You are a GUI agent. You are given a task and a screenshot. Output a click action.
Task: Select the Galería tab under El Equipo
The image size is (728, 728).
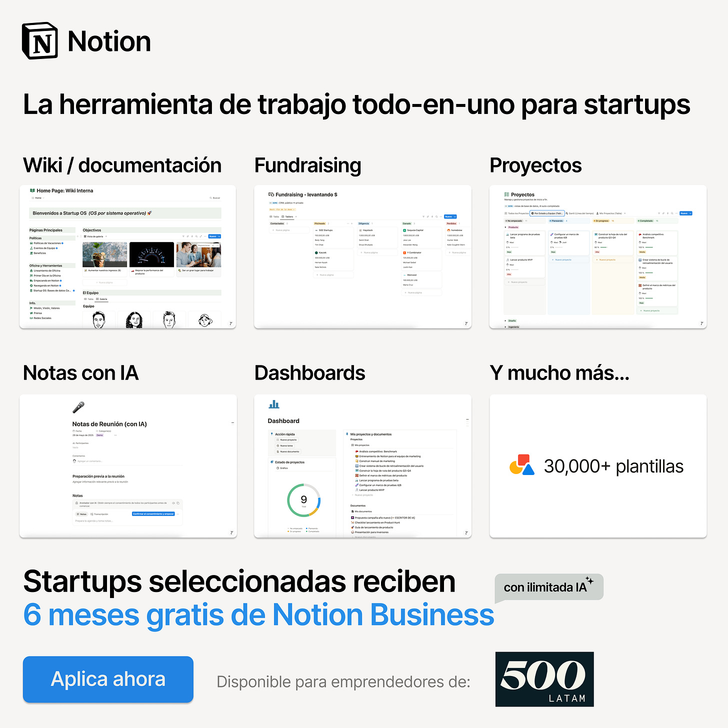102,299
